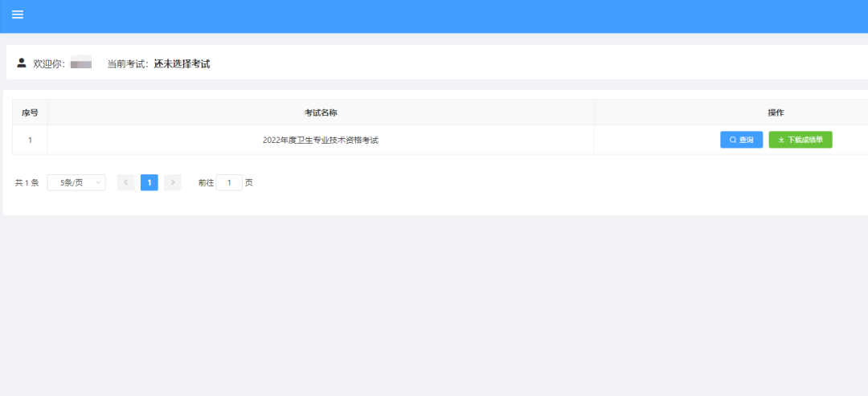Open the 5条/页 page size dropdown
Screen dimensions: 868x396
(76, 182)
